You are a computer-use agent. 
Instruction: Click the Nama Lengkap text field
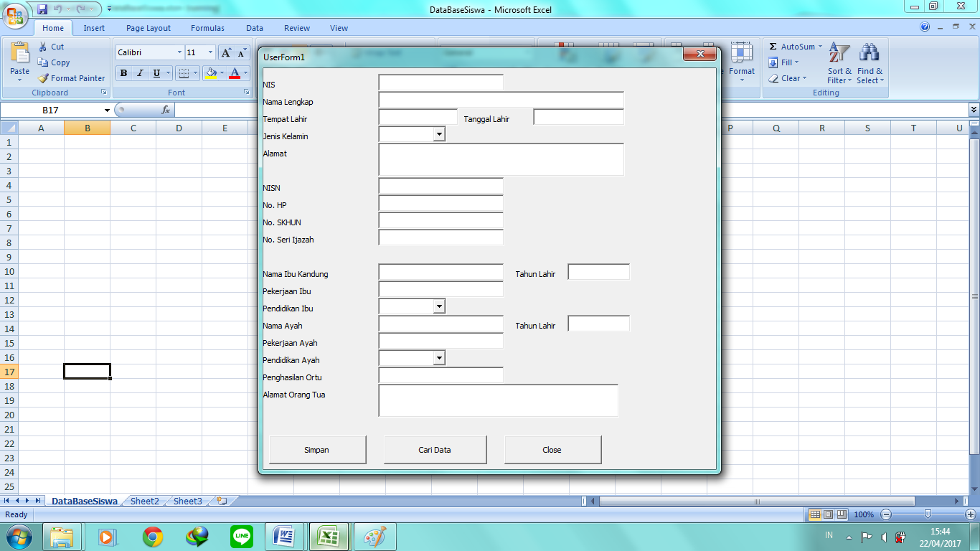click(x=501, y=100)
